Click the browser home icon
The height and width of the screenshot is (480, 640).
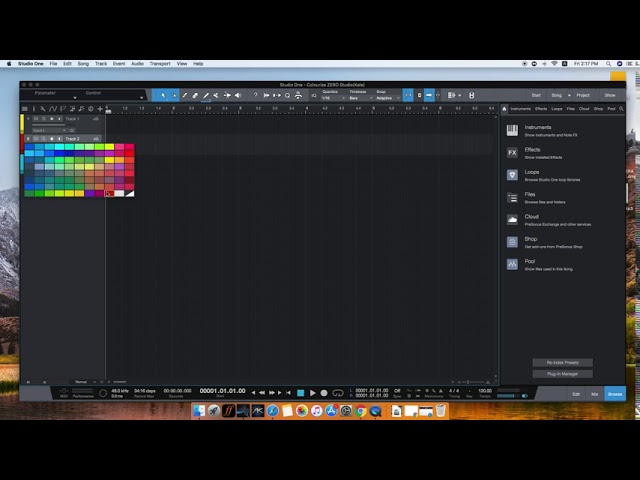click(504, 109)
